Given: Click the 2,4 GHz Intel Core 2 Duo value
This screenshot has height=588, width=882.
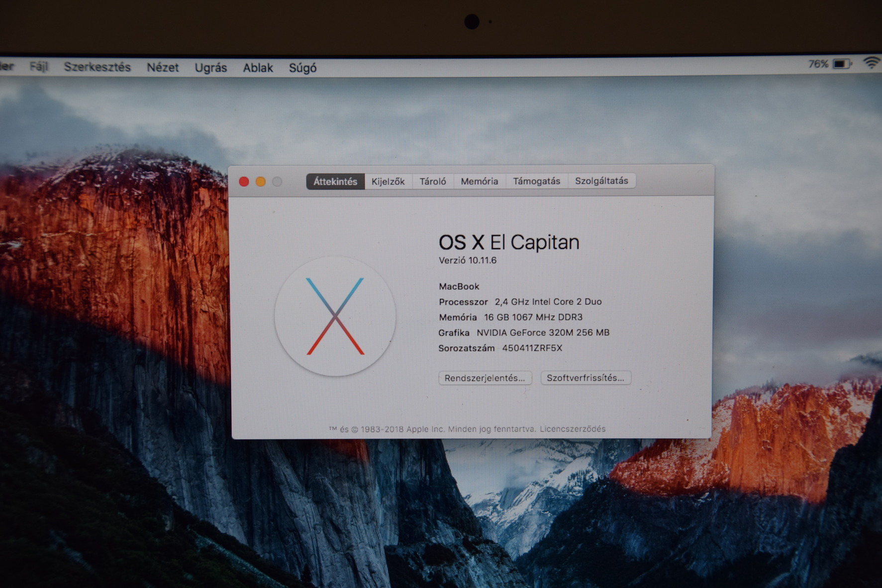Looking at the screenshot, I should [x=548, y=302].
